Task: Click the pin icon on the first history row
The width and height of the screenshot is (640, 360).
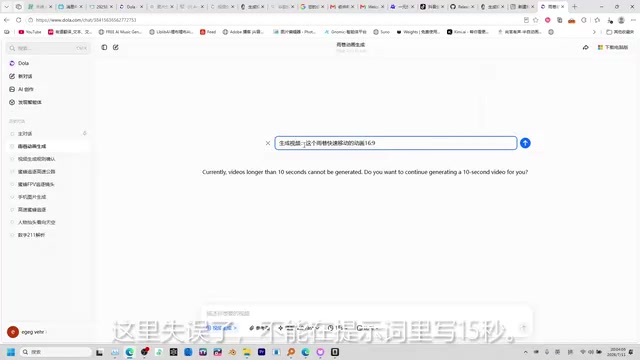Action: click(x=85, y=133)
